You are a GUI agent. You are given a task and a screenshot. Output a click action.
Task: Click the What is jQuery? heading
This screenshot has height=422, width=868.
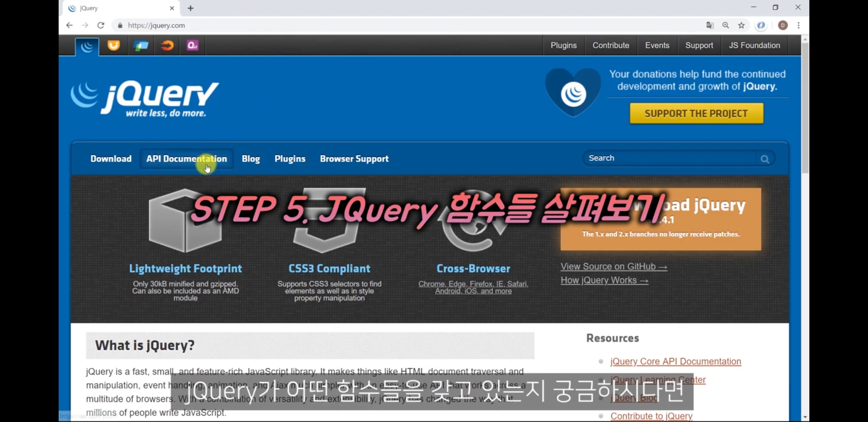coord(145,345)
